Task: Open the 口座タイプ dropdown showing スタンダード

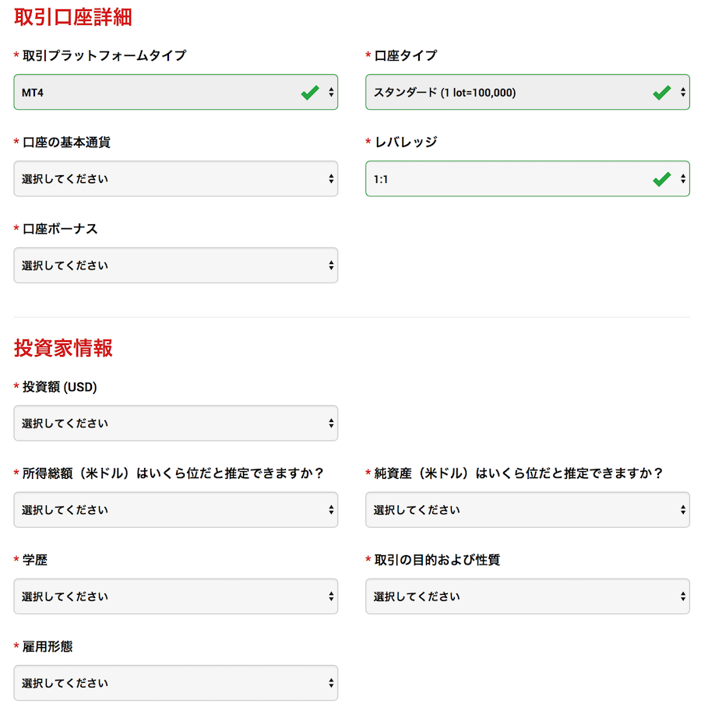Action: (527, 92)
